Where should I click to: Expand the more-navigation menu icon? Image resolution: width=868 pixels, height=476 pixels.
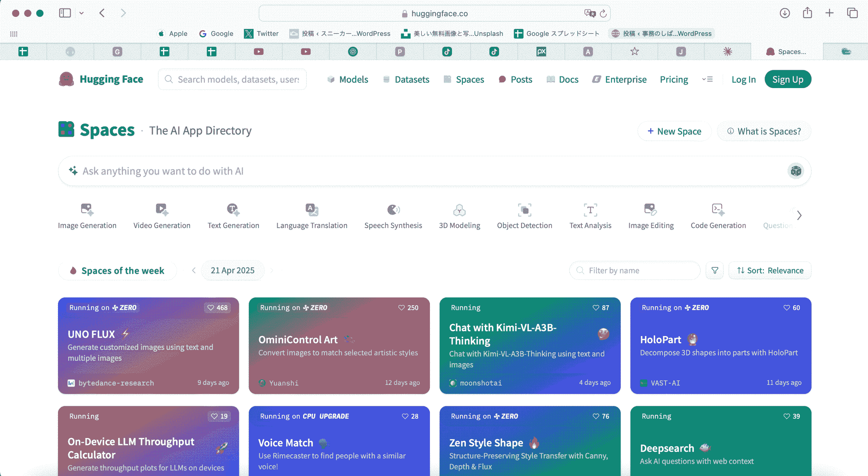(707, 79)
